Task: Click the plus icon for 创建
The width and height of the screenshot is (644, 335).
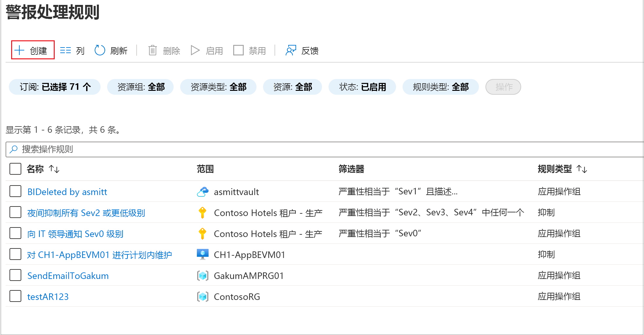Action: point(19,50)
